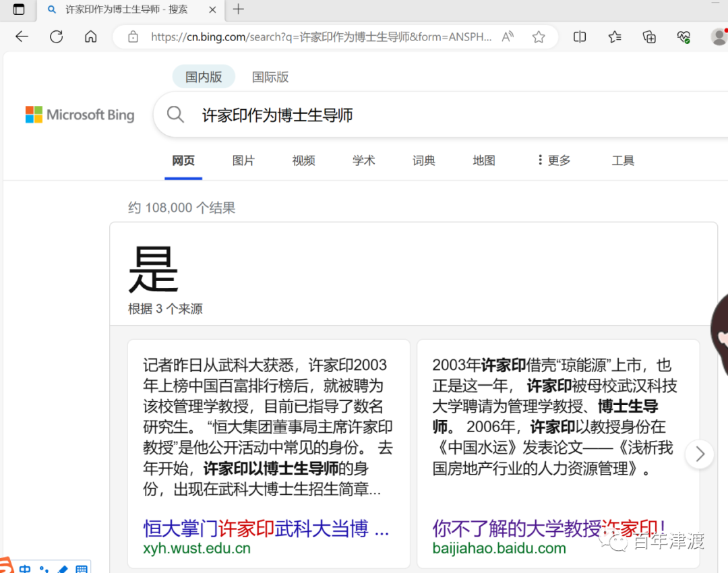Switch to 国内版 search mode
The image size is (728, 573).
[x=204, y=77]
